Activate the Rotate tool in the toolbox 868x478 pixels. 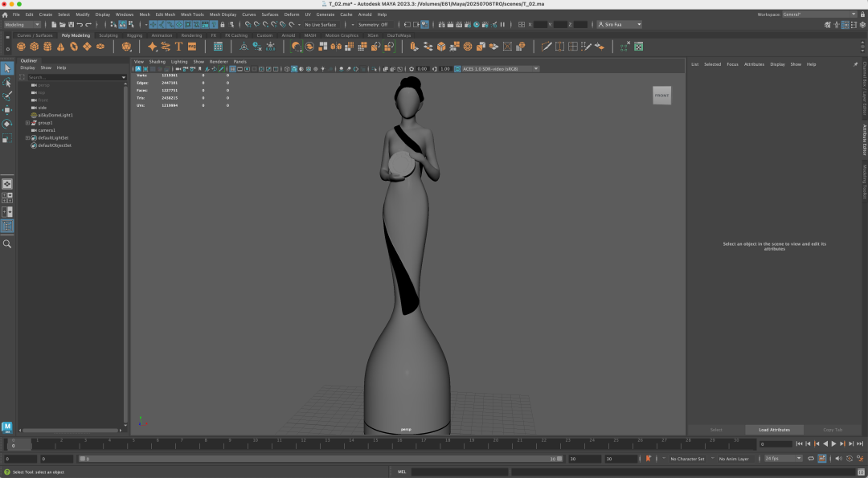click(x=7, y=124)
